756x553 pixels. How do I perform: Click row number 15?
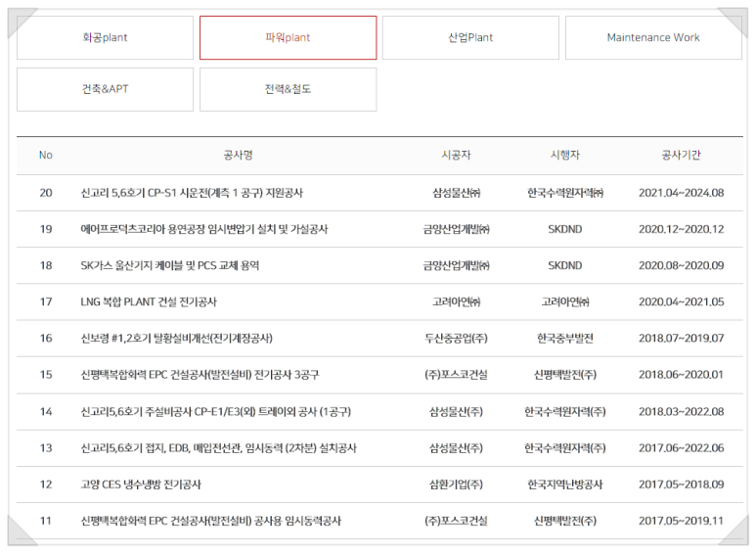tap(46, 375)
